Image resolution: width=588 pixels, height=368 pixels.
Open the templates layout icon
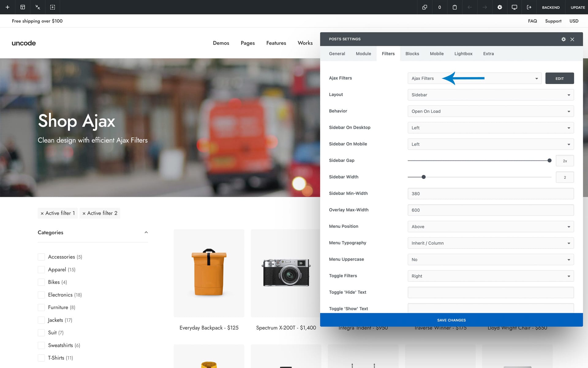click(23, 7)
